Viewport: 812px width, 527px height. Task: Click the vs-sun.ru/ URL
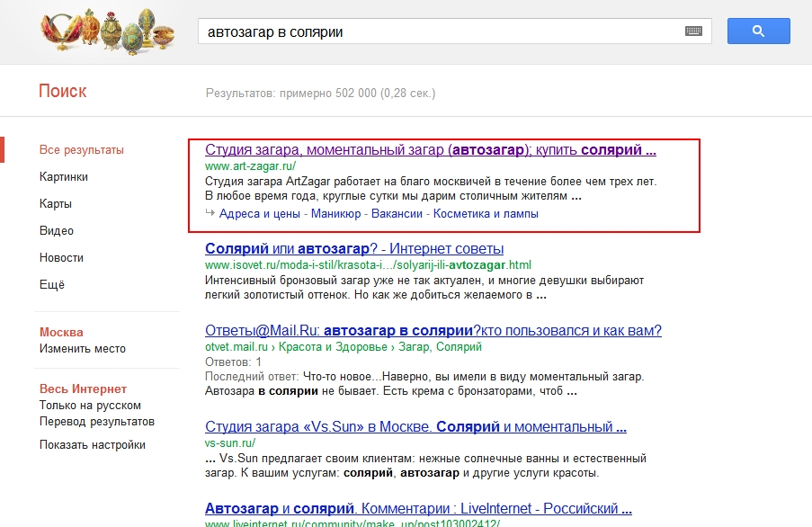point(230,443)
